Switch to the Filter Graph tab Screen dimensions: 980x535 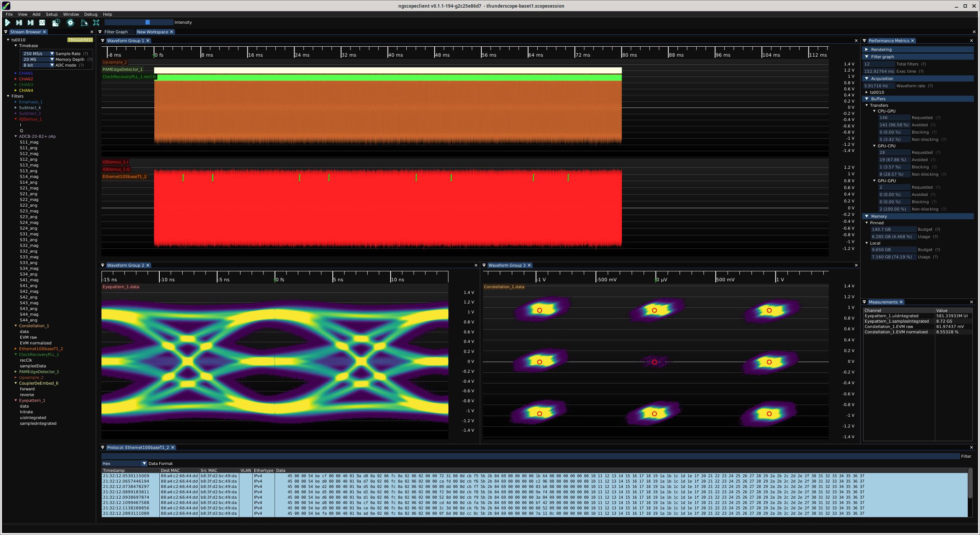pos(116,32)
